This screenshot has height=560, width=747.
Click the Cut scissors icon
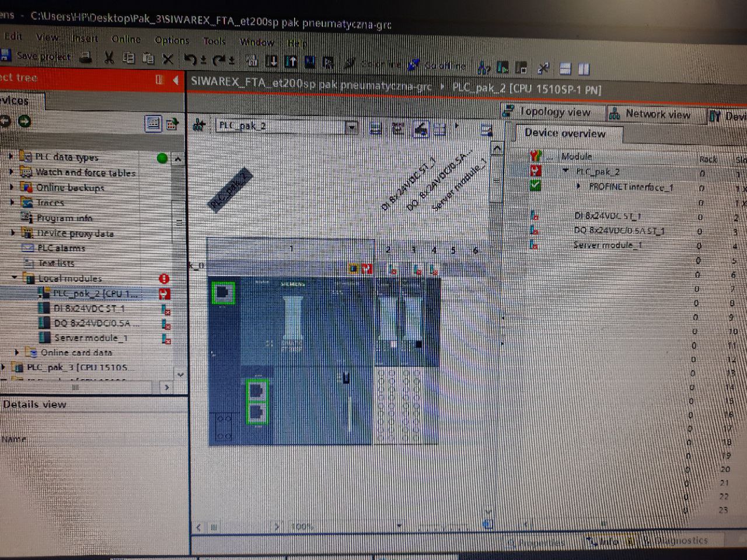coord(109,58)
